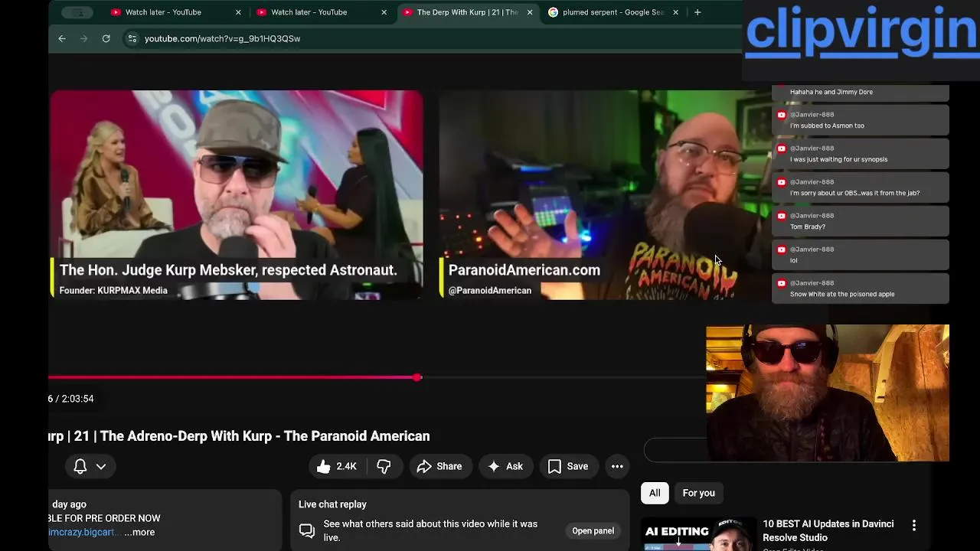Select the All filter chip
The width and height of the screenshot is (980, 551).
pyautogui.click(x=655, y=493)
